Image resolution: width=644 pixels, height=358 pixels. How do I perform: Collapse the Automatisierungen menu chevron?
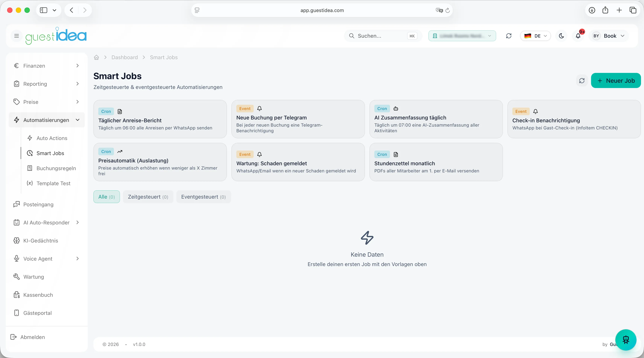click(x=78, y=120)
